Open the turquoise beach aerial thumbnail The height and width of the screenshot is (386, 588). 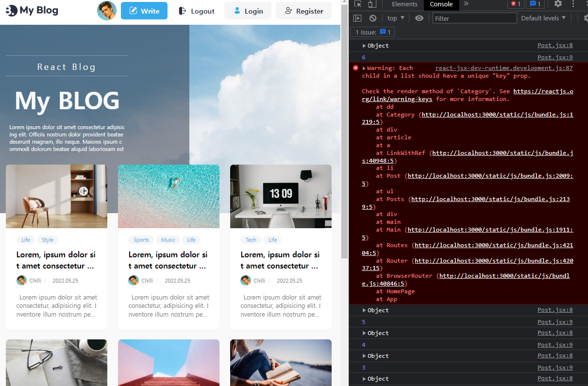168,196
